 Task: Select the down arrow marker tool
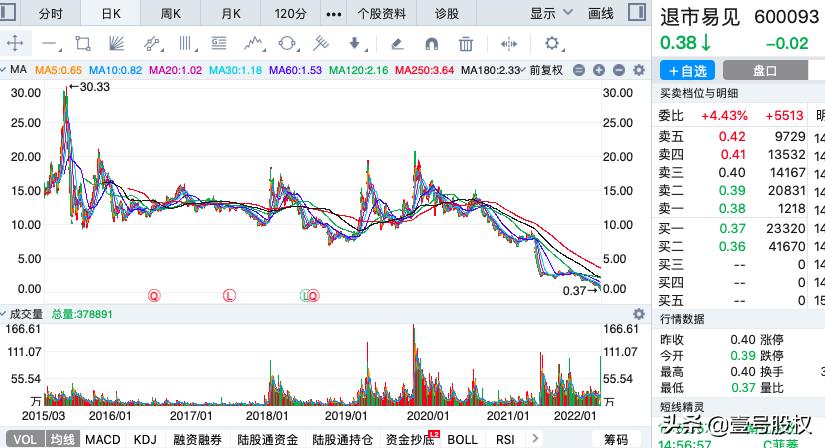[356, 43]
